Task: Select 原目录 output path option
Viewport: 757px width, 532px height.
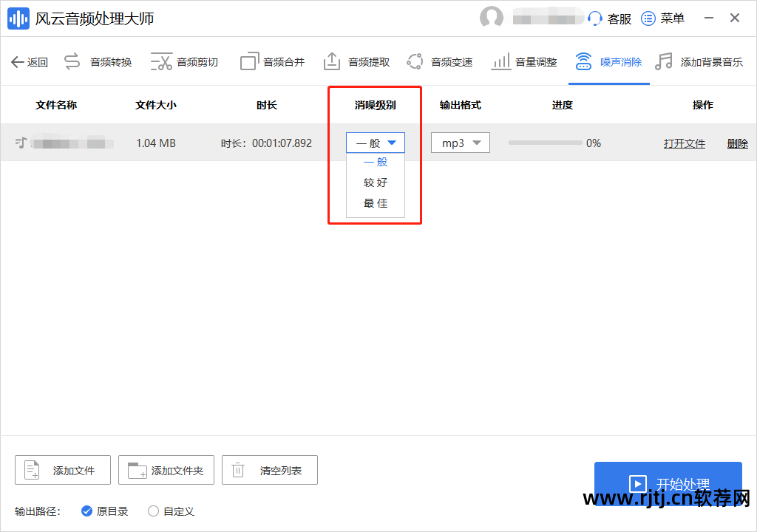Action: pyautogui.click(x=105, y=511)
